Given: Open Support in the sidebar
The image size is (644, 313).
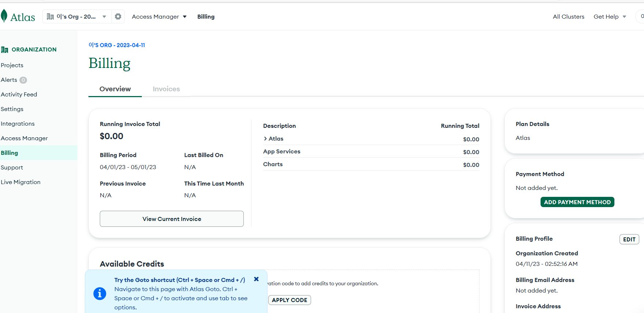Looking at the screenshot, I should click(12, 168).
